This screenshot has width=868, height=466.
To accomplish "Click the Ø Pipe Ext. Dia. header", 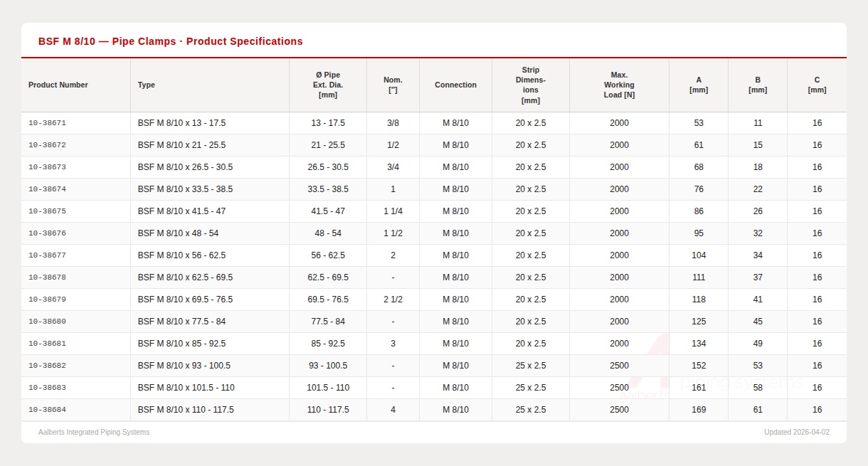I will pos(328,85).
